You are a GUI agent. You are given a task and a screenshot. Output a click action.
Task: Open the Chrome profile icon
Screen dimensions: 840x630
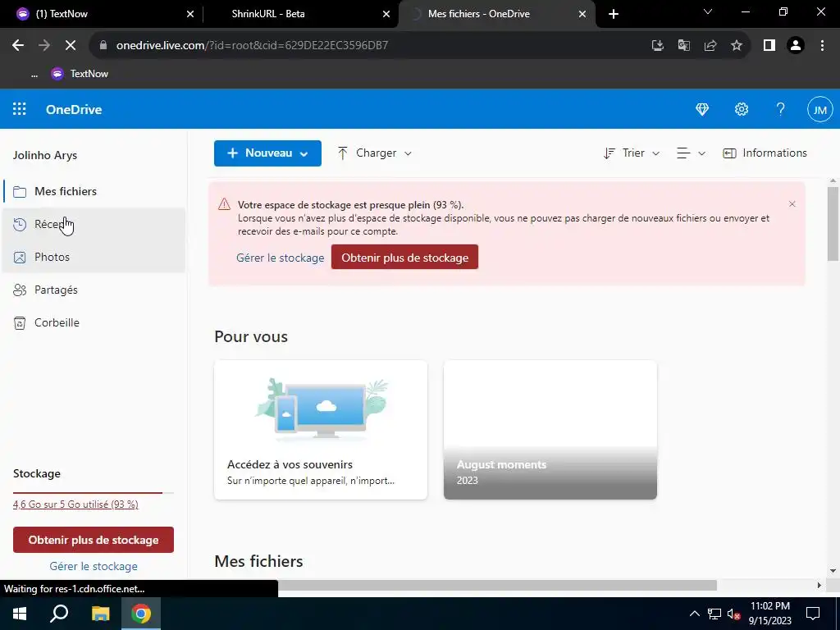click(796, 46)
